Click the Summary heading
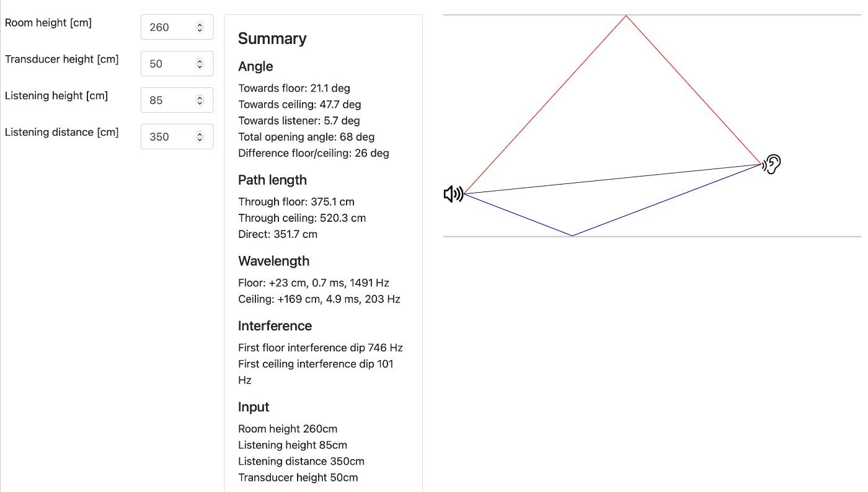This screenshot has height=492, width=868. click(272, 38)
